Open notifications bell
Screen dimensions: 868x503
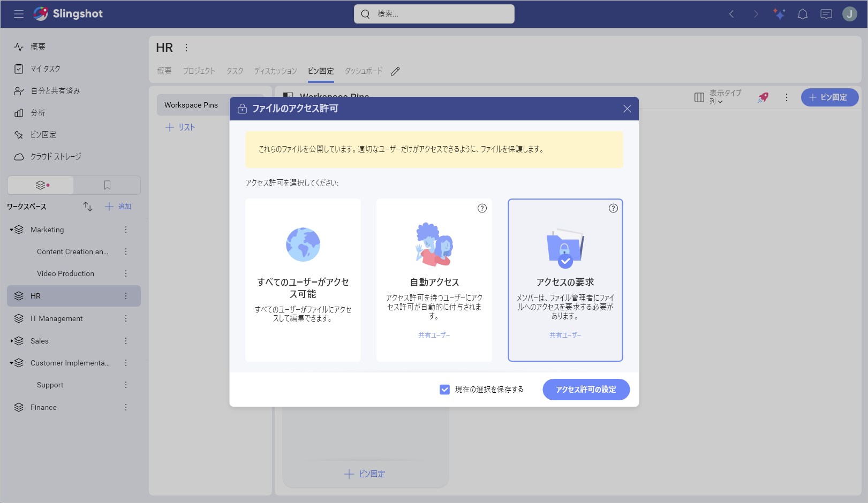click(803, 14)
